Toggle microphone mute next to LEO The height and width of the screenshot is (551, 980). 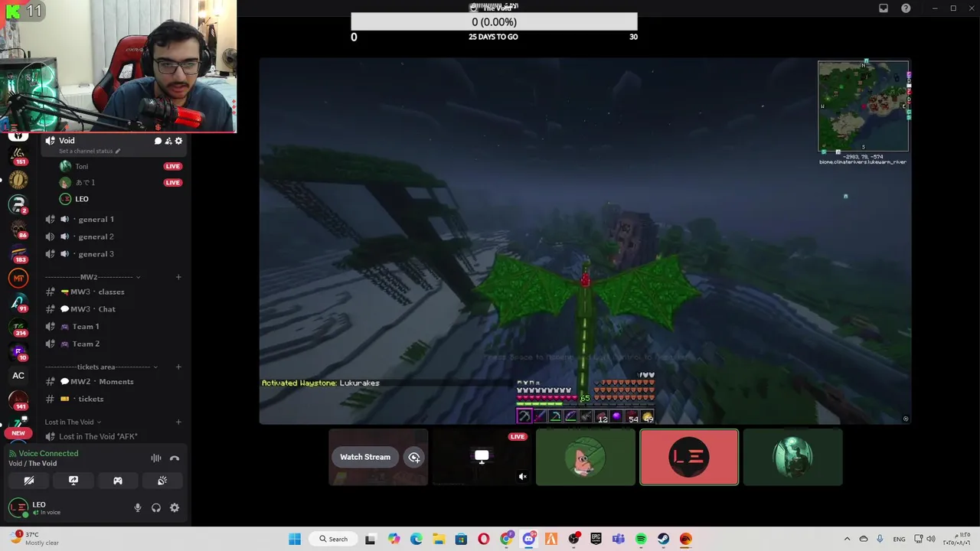pos(138,507)
